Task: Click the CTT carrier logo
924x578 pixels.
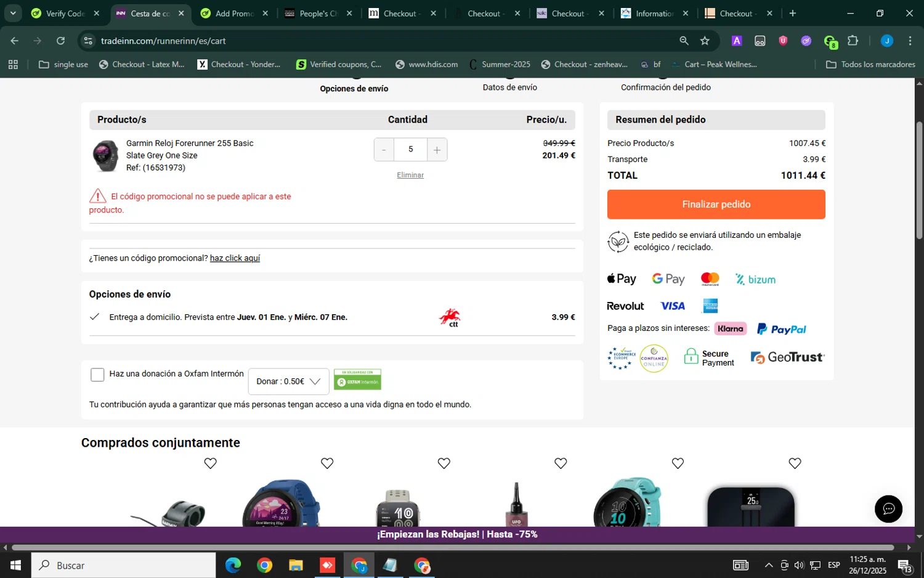Action: (x=450, y=317)
